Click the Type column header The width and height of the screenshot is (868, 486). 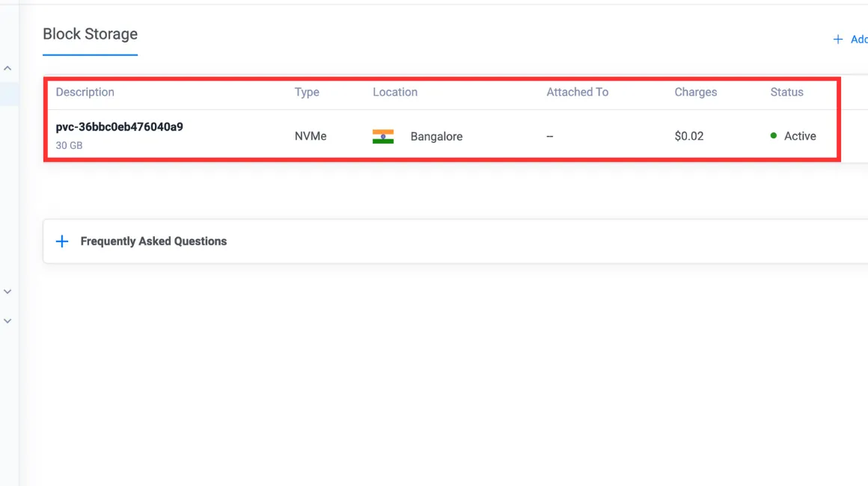click(x=307, y=92)
